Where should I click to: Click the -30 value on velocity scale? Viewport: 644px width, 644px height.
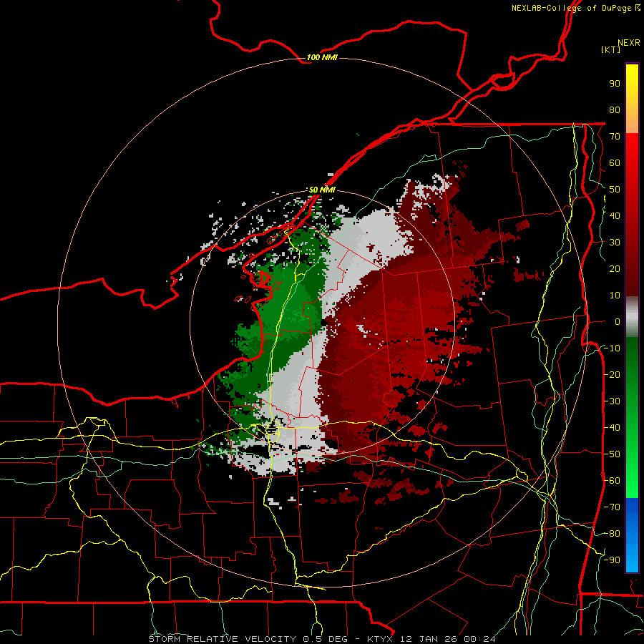612,401
